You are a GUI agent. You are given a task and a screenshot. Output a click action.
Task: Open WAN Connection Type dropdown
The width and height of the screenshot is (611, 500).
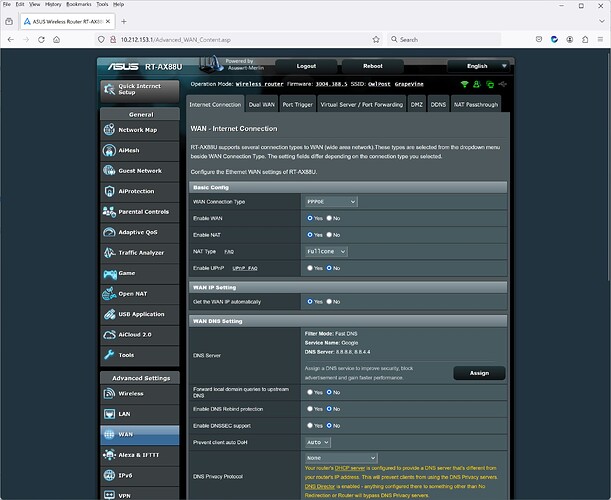331,202
